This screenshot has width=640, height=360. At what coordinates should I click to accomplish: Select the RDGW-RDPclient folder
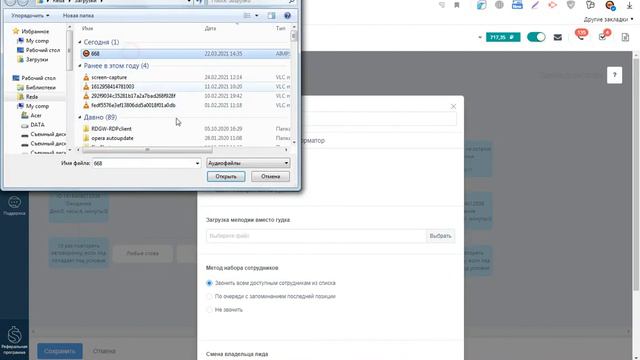(185, 129)
